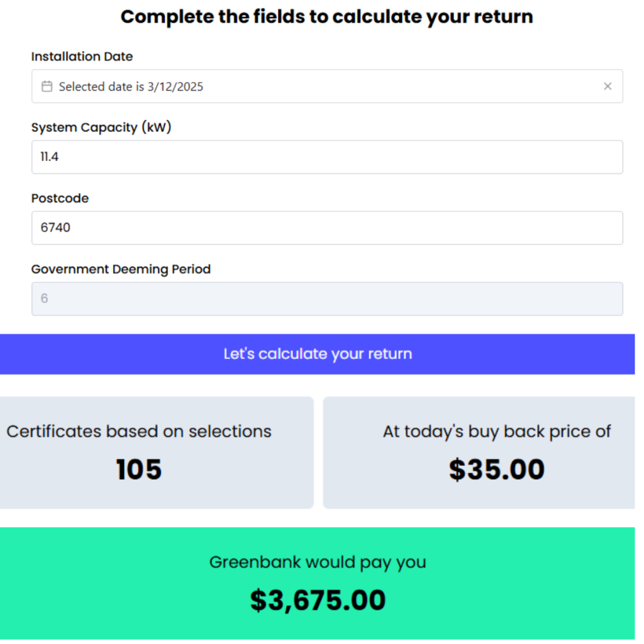Click the certificates count 105
Viewport: 644px width, 644px height.
(x=139, y=469)
